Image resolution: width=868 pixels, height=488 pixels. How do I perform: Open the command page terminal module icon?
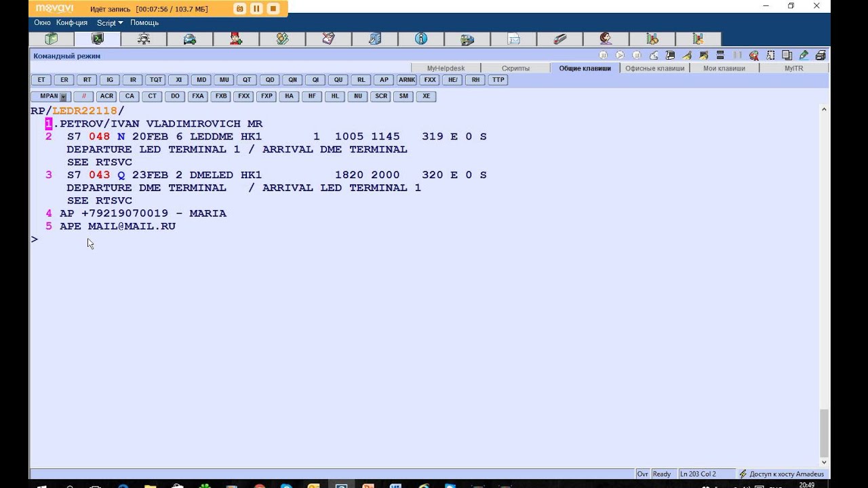(98, 39)
